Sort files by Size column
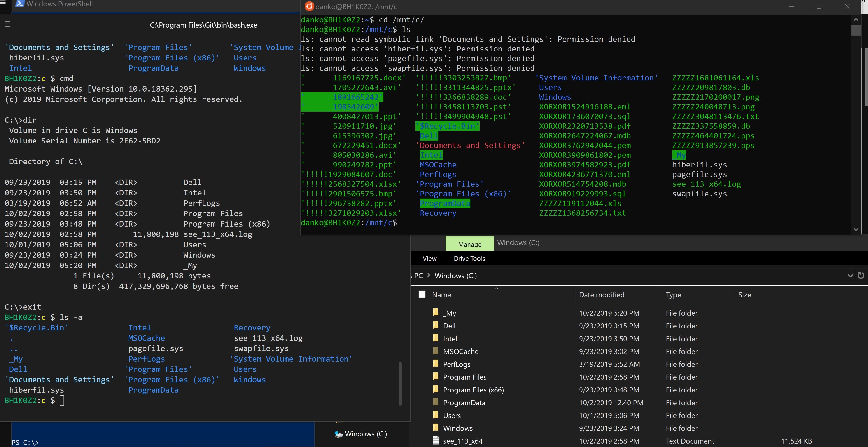Screen dimensions: 868x447 [744, 295]
